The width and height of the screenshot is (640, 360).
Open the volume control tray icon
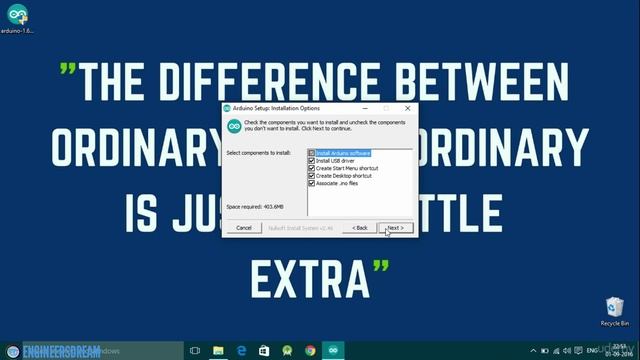coord(567,351)
